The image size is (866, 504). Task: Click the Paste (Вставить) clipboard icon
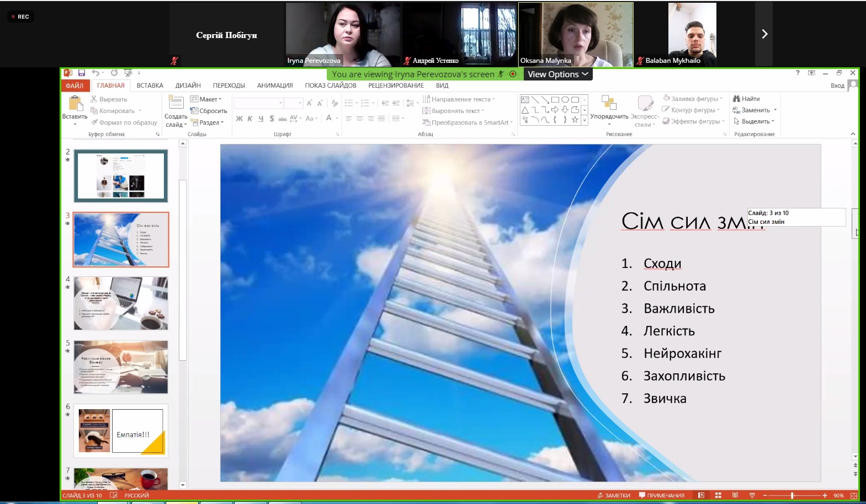pos(75,104)
